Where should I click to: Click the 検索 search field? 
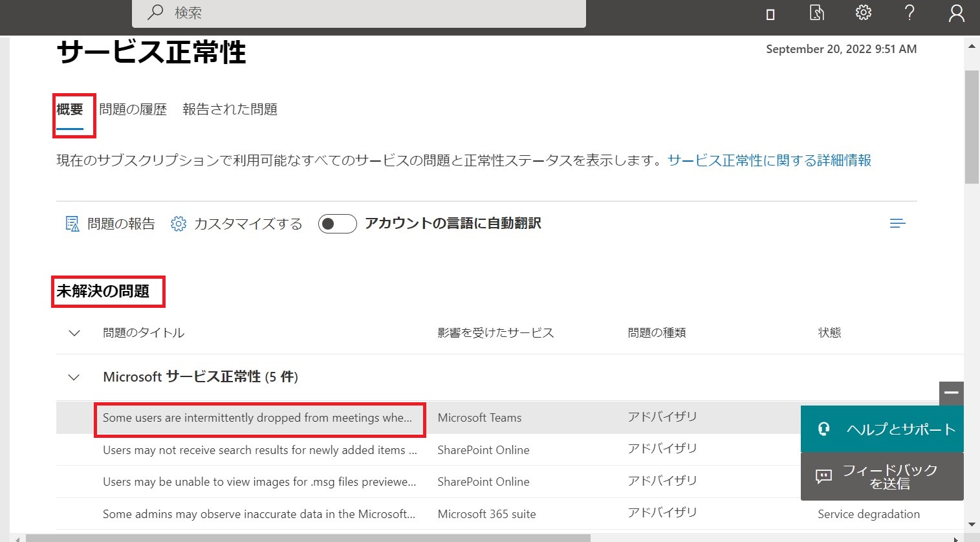(375, 13)
